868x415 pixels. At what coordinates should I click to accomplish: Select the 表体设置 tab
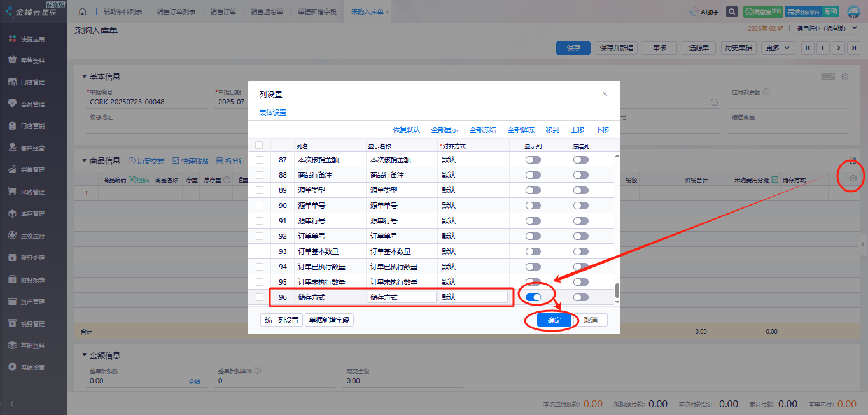(272, 113)
